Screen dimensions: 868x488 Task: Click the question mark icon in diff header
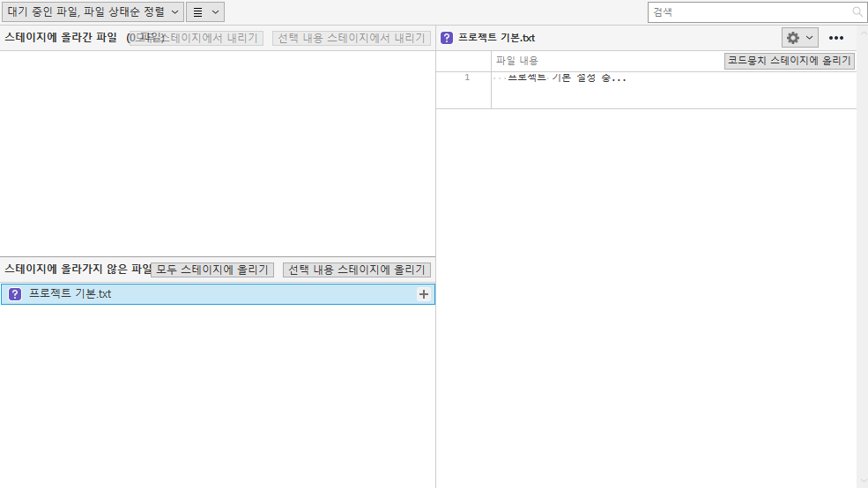point(447,38)
